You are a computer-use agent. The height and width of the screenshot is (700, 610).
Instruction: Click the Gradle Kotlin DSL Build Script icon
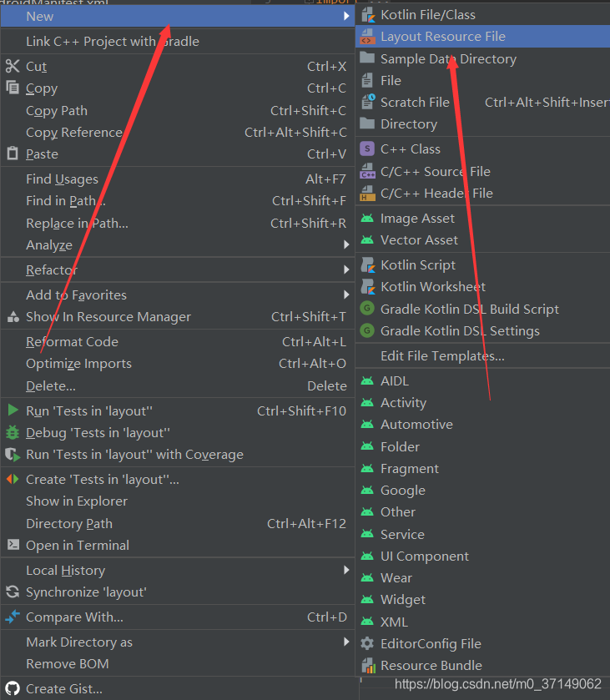[x=367, y=309]
